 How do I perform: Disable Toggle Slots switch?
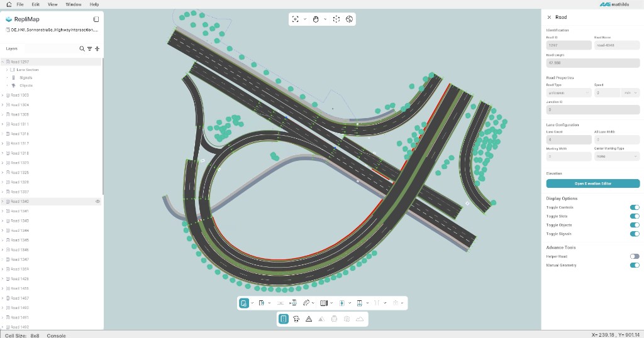[635, 216]
